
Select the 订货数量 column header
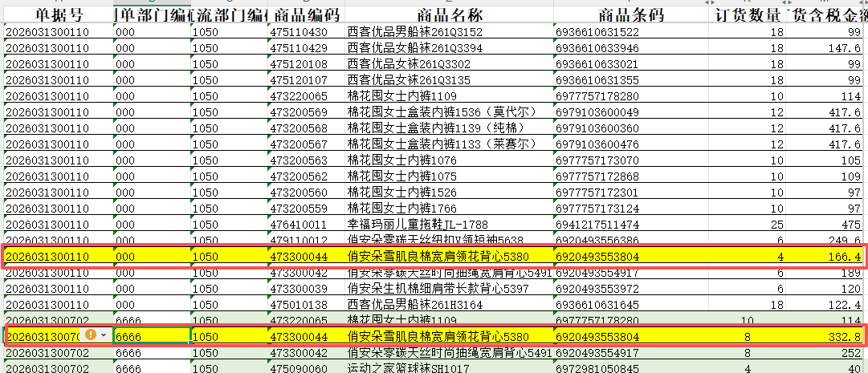(748, 15)
